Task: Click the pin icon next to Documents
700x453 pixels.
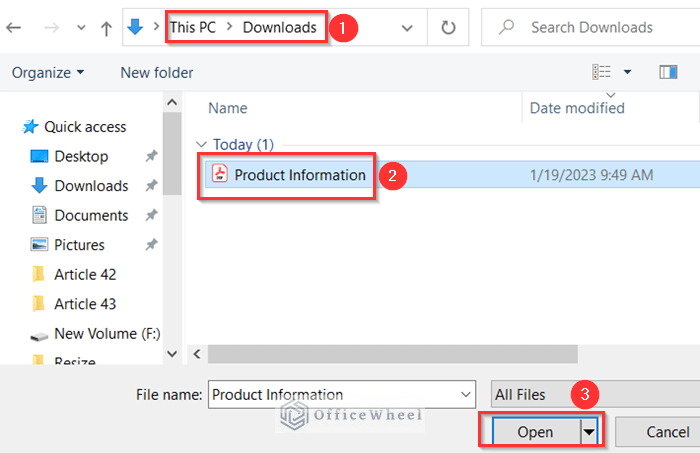Action: (x=151, y=215)
